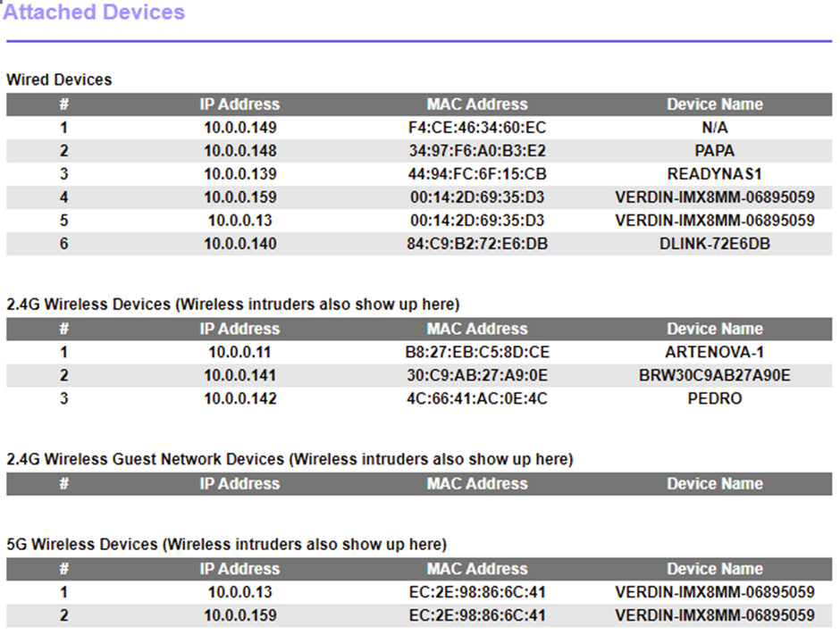Click the Wired Devices section heading
The height and width of the screenshot is (635, 840).
59,79
